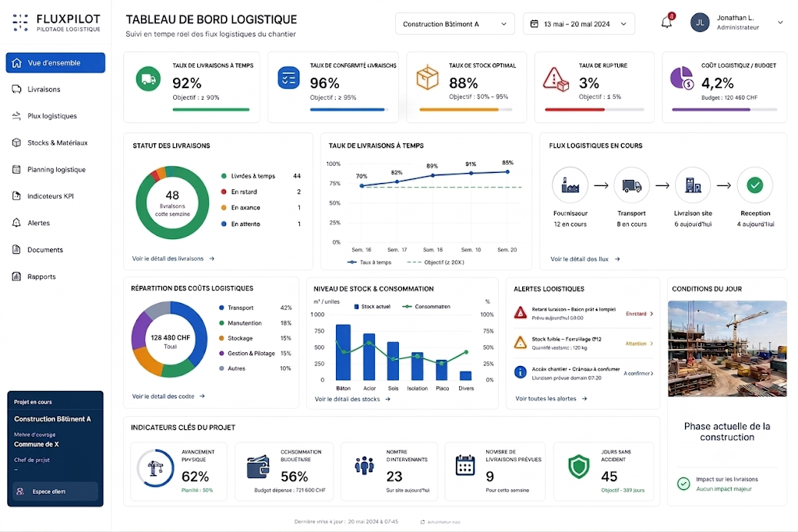Viewport: 798px width, 532px height.
Task: Click the 48 deliveries donut chart
Action: tap(172, 203)
